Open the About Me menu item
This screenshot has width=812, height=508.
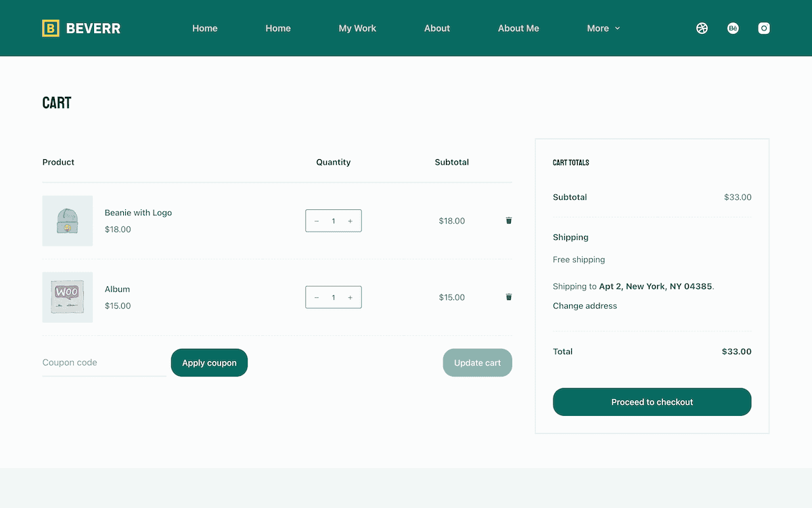(518, 28)
